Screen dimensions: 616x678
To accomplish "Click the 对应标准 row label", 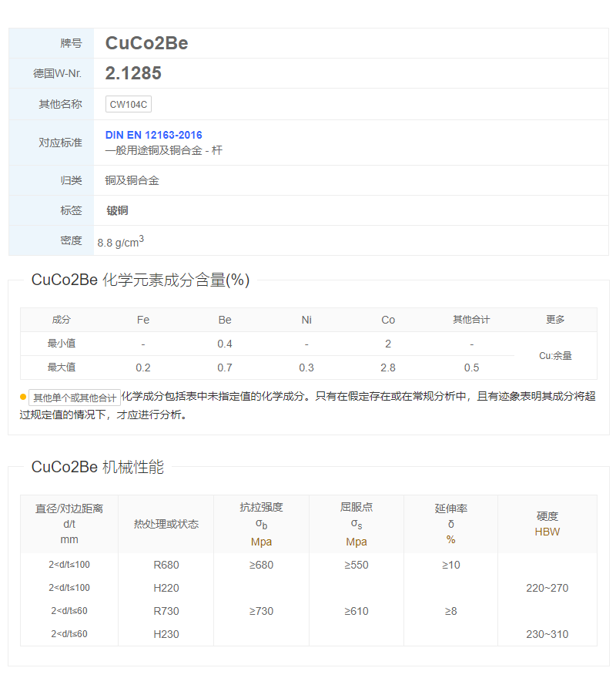I will pyautogui.click(x=61, y=143).
